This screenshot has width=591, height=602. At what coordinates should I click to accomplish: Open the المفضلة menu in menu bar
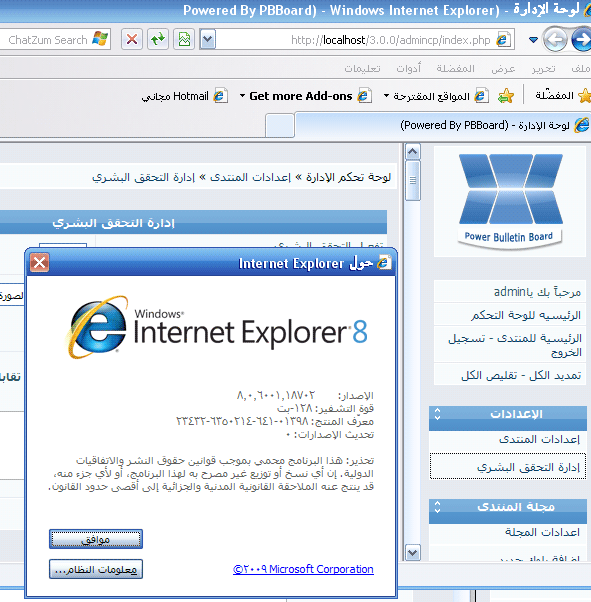[x=455, y=69]
